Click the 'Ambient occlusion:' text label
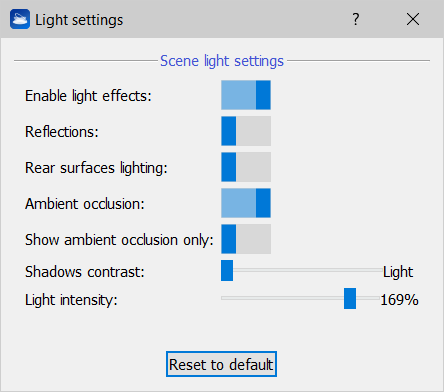444x392 pixels. click(85, 204)
